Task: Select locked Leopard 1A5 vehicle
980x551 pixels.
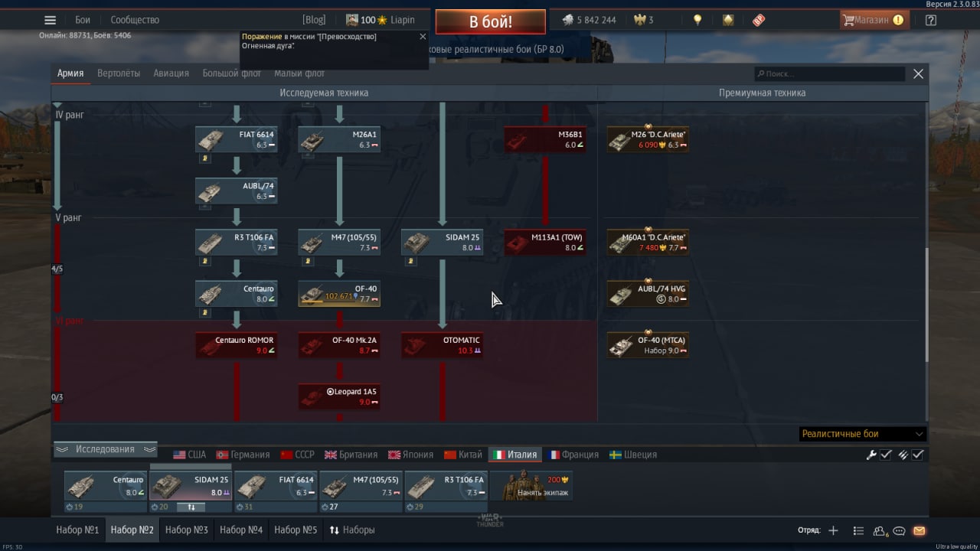Action: 338,396
